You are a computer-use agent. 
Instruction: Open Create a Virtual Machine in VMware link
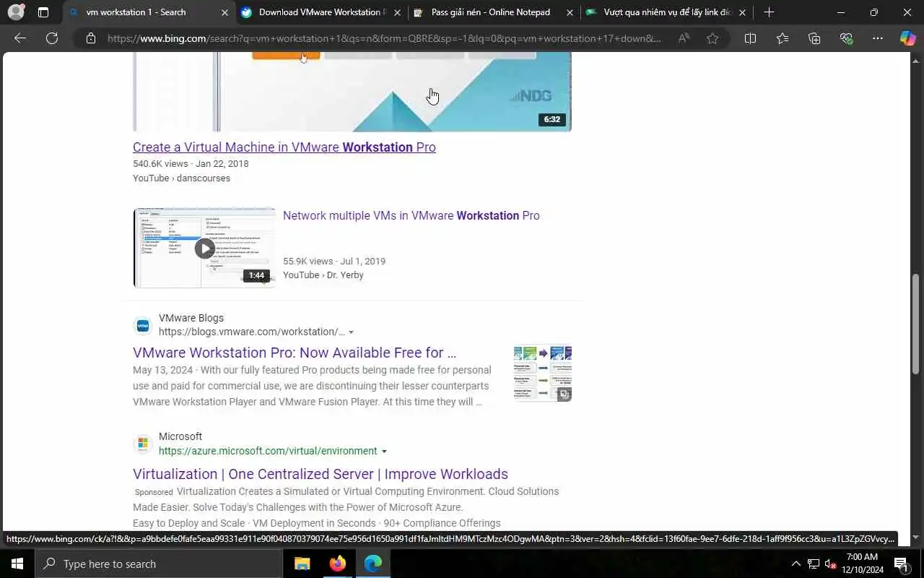(x=284, y=147)
